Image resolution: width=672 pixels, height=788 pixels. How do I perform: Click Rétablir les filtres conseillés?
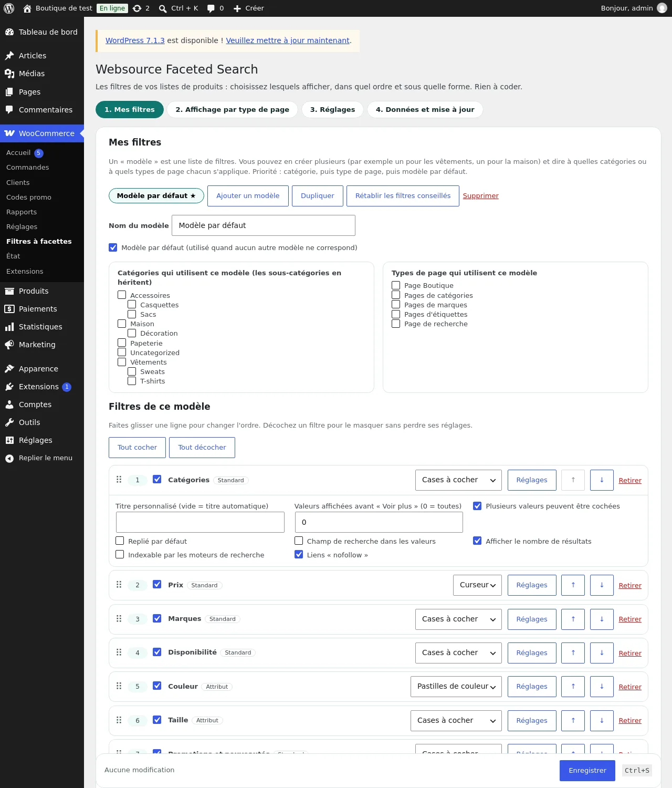coord(403,196)
